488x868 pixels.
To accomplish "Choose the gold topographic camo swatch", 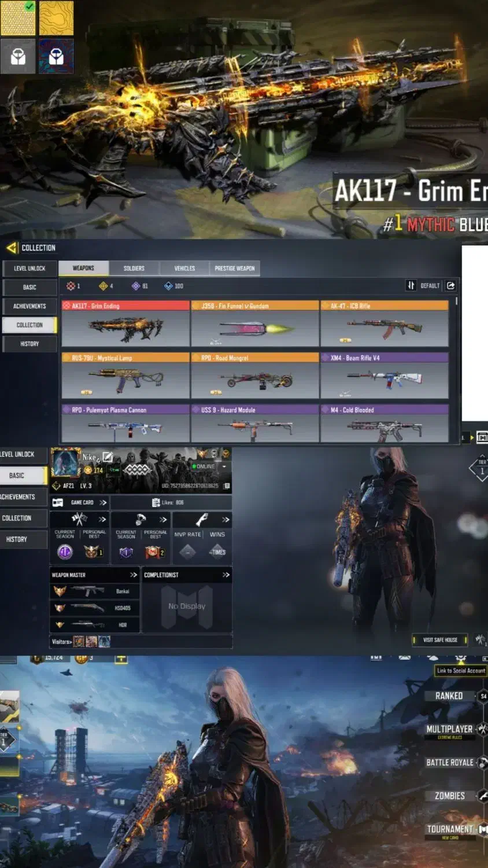I will coord(56,18).
